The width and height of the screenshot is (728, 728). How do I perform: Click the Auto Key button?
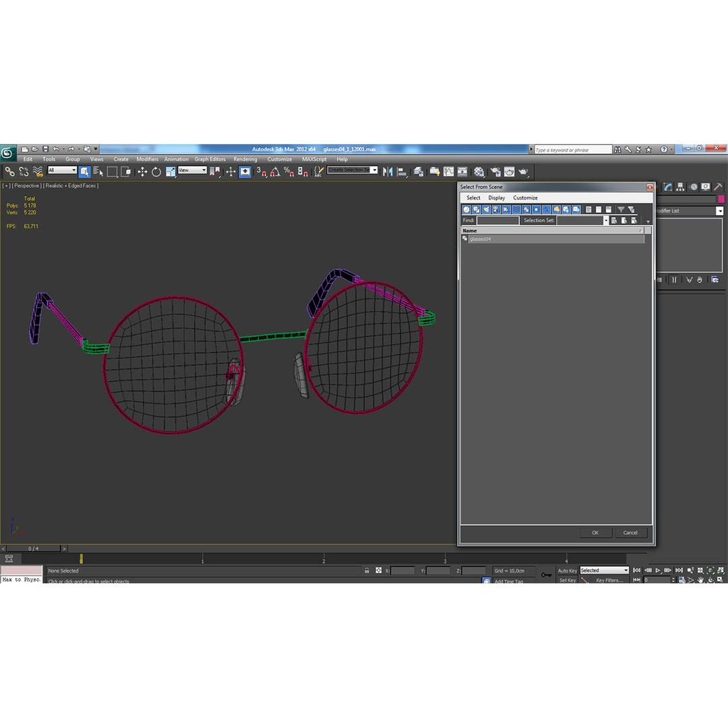coord(567,571)
